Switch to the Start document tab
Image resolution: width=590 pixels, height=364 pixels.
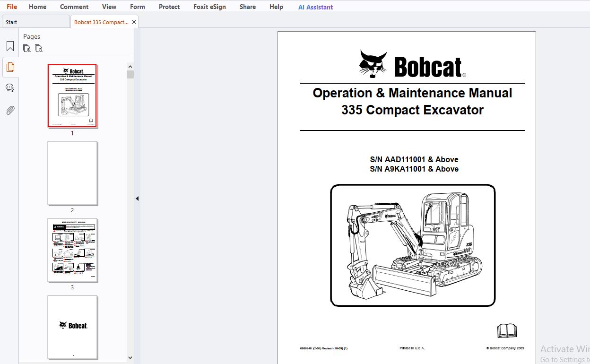tap(35, 22)
